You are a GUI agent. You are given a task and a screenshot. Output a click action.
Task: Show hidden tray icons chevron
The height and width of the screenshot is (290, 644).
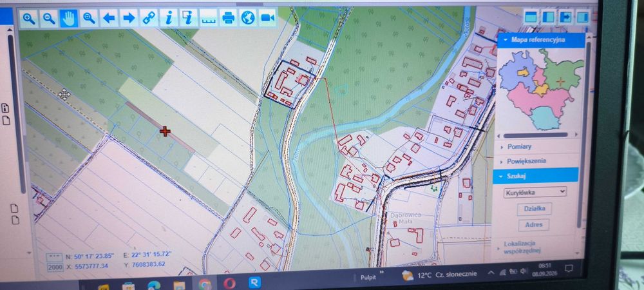click(x=491, y=273)
